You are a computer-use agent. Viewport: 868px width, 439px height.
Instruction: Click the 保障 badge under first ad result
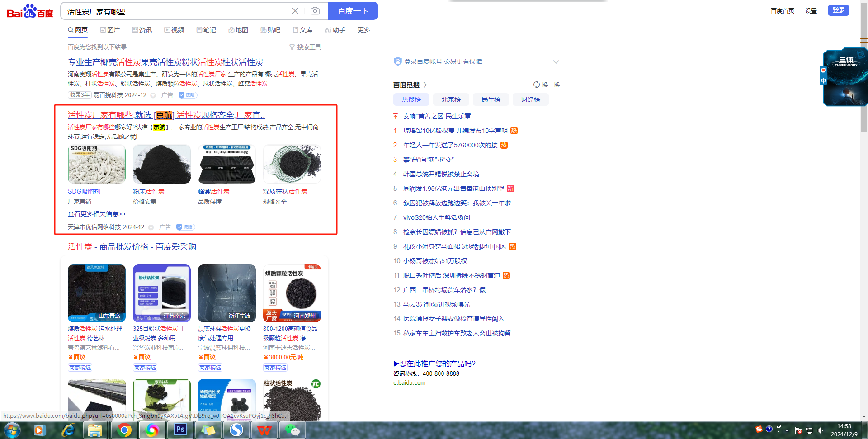tap(187, 95)
